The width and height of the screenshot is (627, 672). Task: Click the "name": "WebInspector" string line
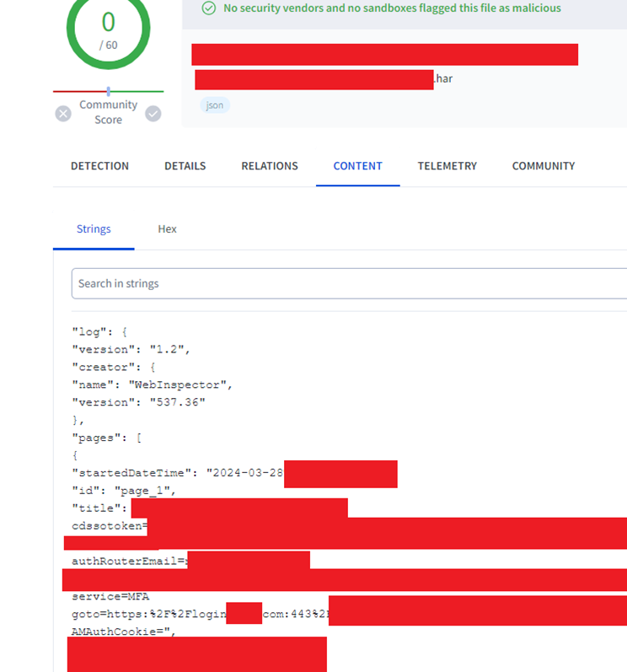point(152,384)
